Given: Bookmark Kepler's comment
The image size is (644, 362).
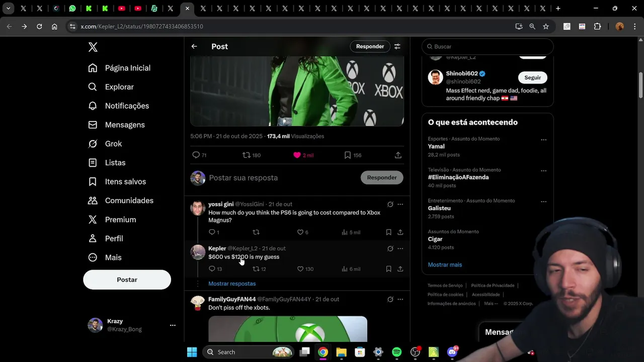Looking at the screenshot, I should (388, 269).
